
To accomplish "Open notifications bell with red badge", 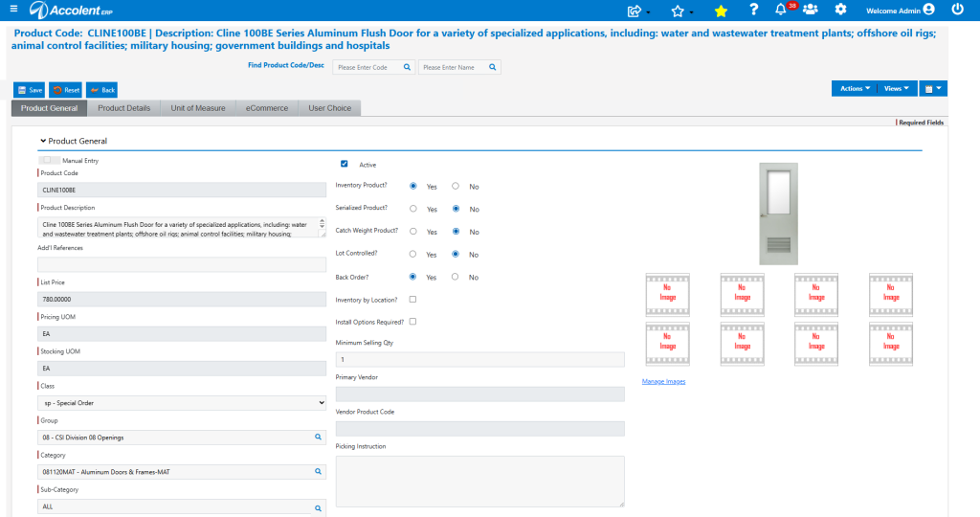I will [x=781, y=10].
